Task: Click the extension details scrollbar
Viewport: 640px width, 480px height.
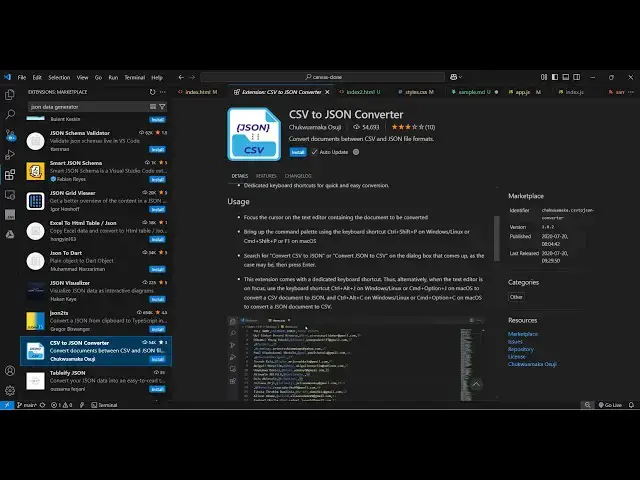Action: (x=497, y=238)
